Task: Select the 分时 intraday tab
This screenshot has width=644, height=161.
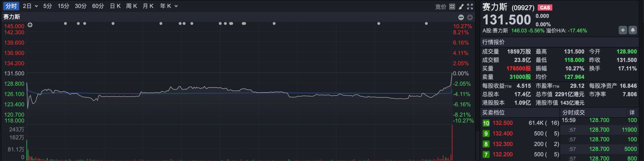Action: 11,6
